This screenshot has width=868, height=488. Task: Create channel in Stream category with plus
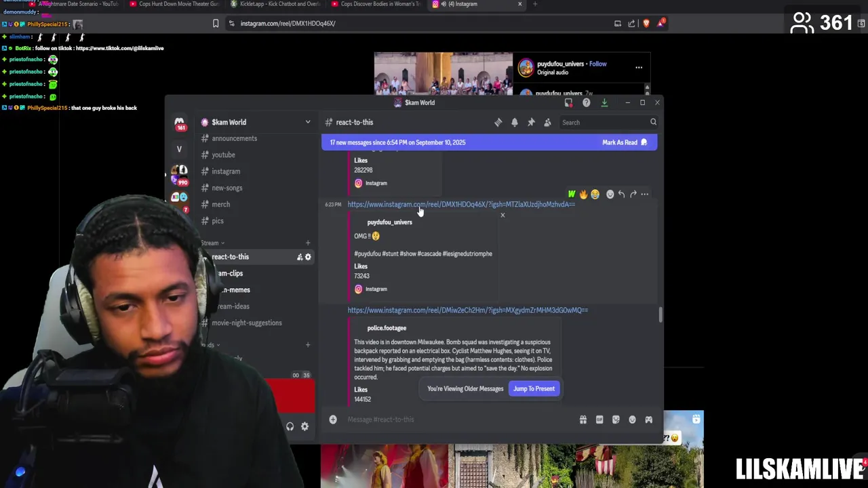point(308,243)
